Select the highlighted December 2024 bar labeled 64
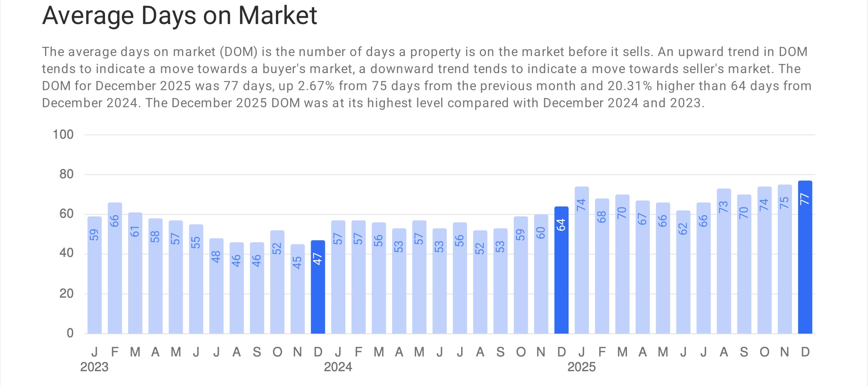Screen dimensions: 868x386 pyautogui.click(x=561, y=271)
